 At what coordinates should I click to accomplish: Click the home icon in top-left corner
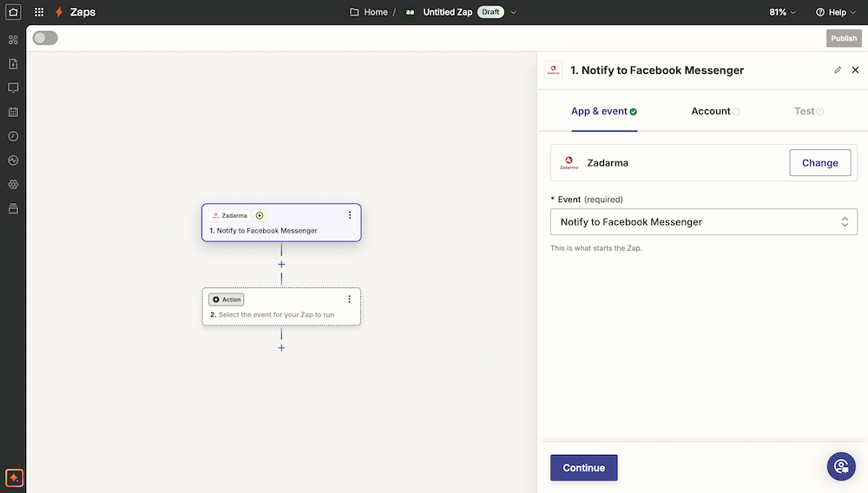[x=13, y=12]
